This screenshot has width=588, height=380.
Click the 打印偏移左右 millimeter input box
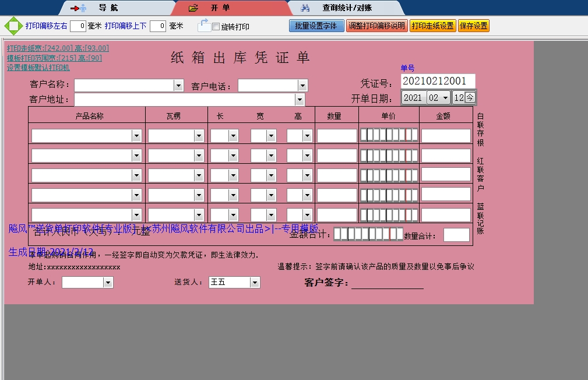pos(78,26)
